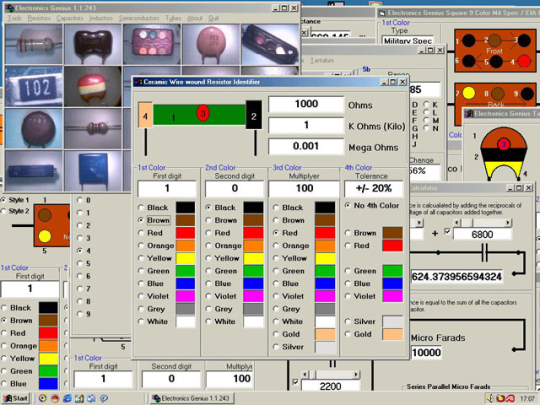Click the red dot 4 on Mil Spec diagram

click(x=524, y=61)
